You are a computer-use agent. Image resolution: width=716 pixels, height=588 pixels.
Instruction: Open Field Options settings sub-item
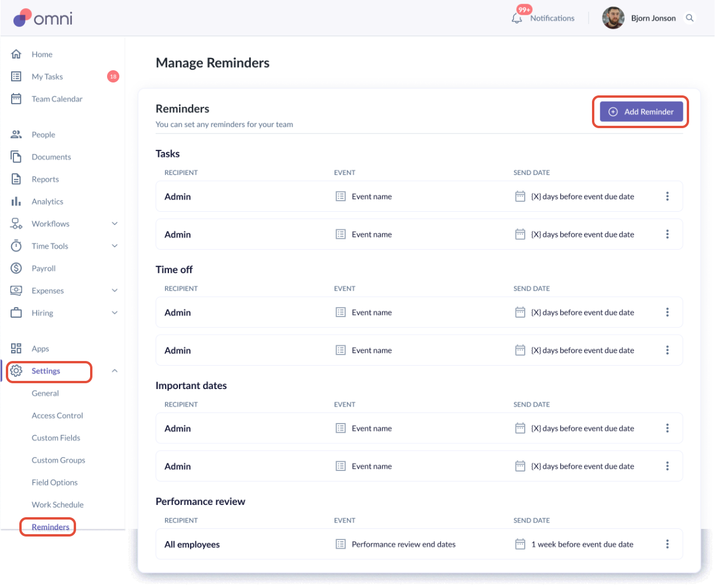tap(54, 482)
